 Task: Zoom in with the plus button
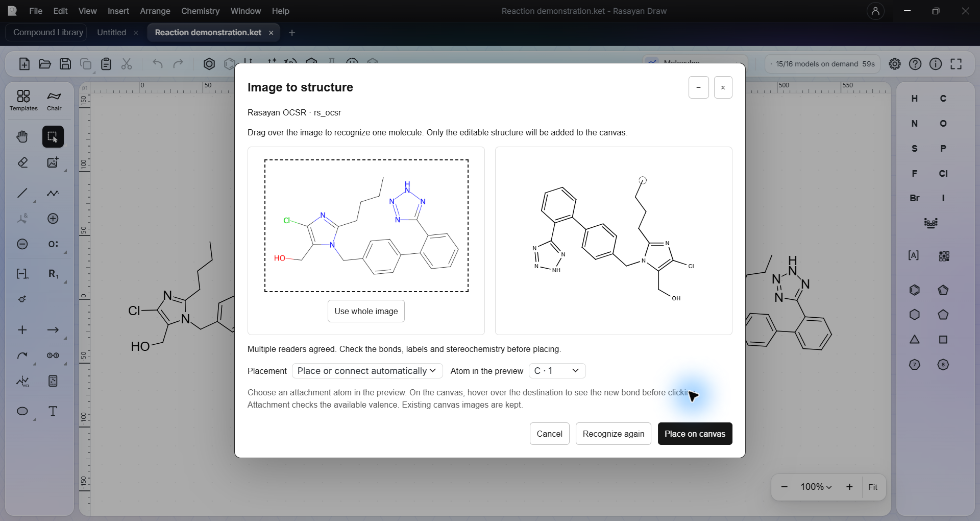[x=849, y=487]
